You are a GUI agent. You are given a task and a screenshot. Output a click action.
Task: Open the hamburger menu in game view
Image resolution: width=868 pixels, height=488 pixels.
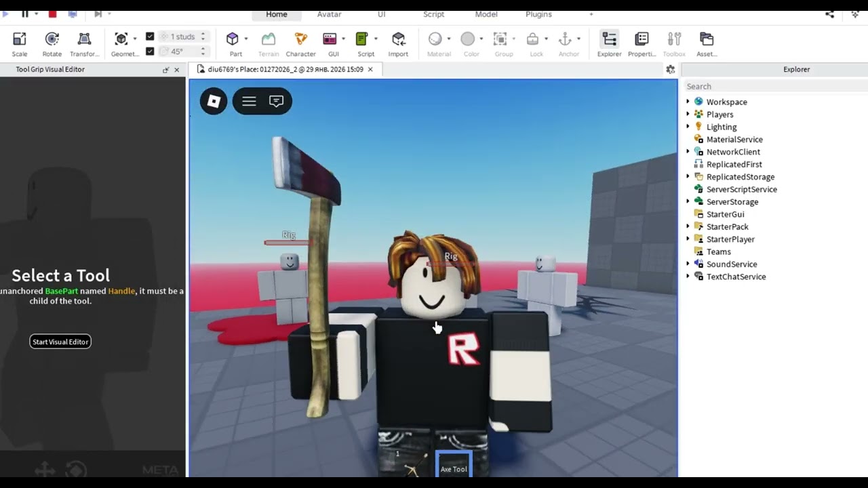249,101
